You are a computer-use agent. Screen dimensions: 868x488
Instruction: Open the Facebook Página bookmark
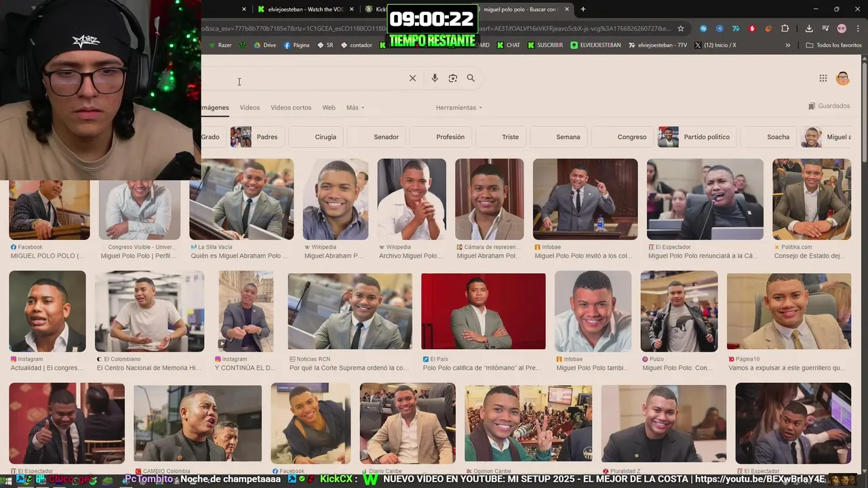(x=297, y=45)
